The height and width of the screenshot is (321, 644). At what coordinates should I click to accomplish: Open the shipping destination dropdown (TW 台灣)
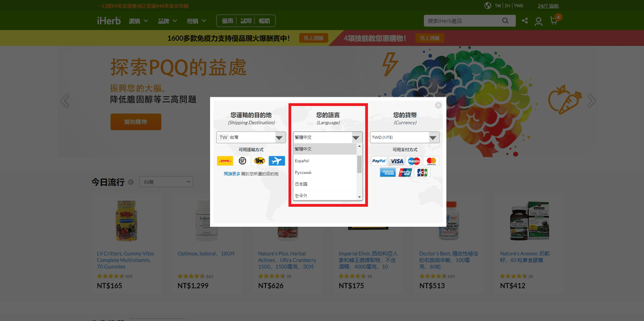251,138
